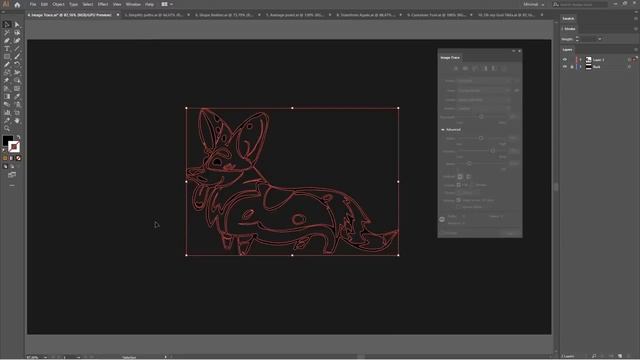Select the Direct Selection tool
Viewport: 640px width, 360px height.
(x=17, y=24)
